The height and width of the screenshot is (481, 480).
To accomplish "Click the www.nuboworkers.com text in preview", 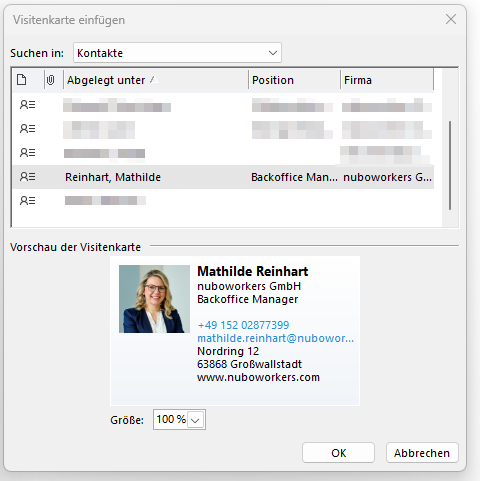I will pos(258,377).
